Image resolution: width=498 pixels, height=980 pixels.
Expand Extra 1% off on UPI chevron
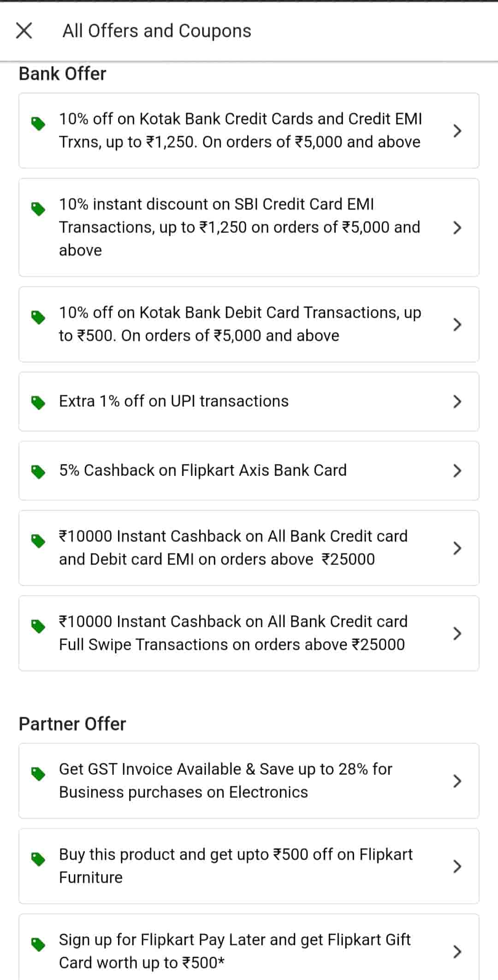coord(457,402)
